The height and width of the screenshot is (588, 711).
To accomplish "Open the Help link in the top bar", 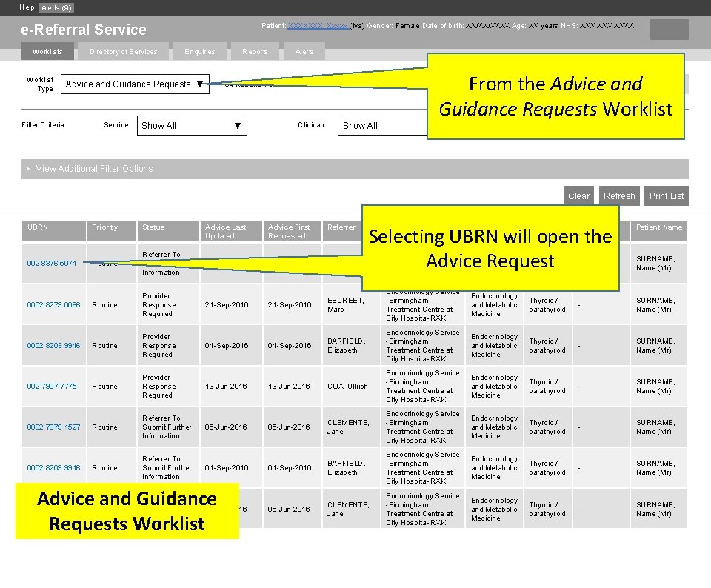I will pos(27,7).
